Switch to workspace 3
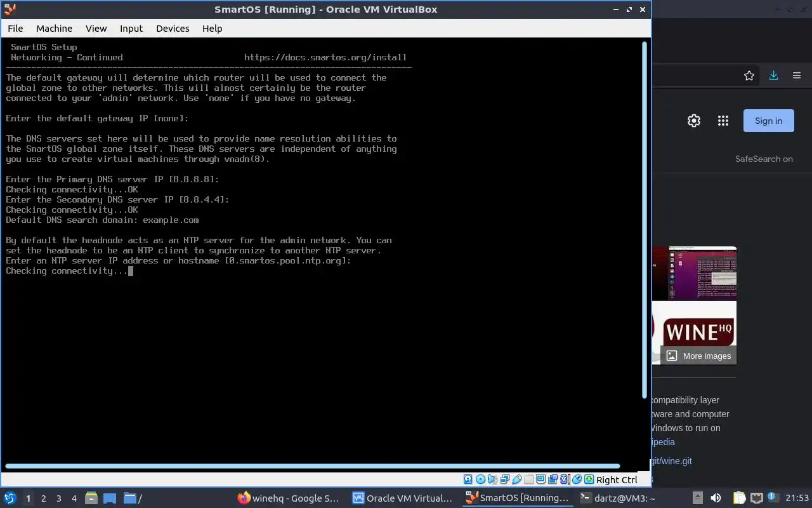The width and height of the screenshot is (812, 508). (58, 498)
